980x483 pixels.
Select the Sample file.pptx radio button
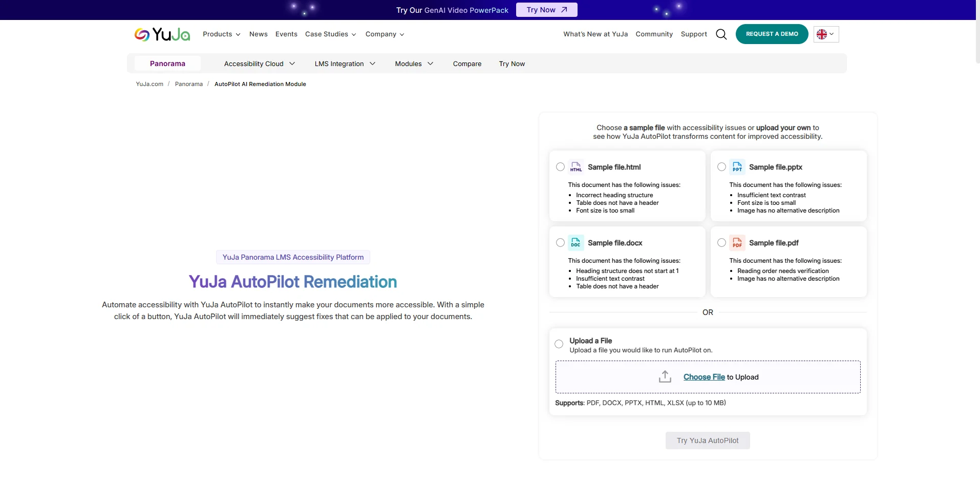pos(721,167)
